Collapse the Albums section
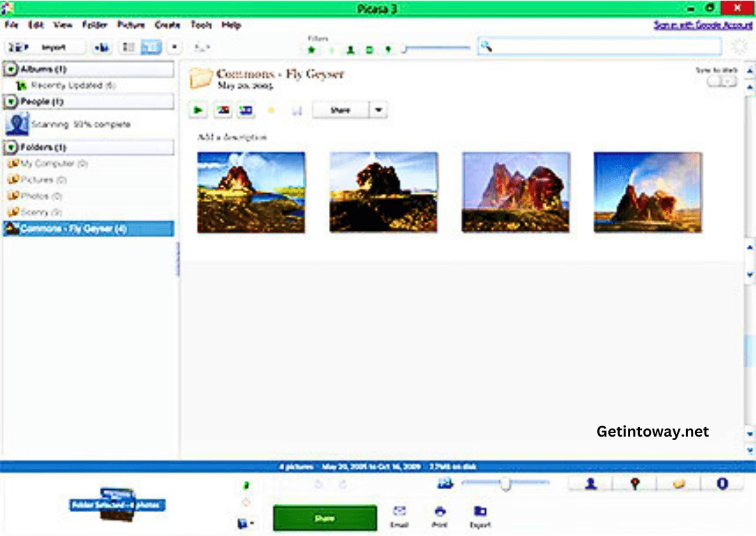 point(12,69)
